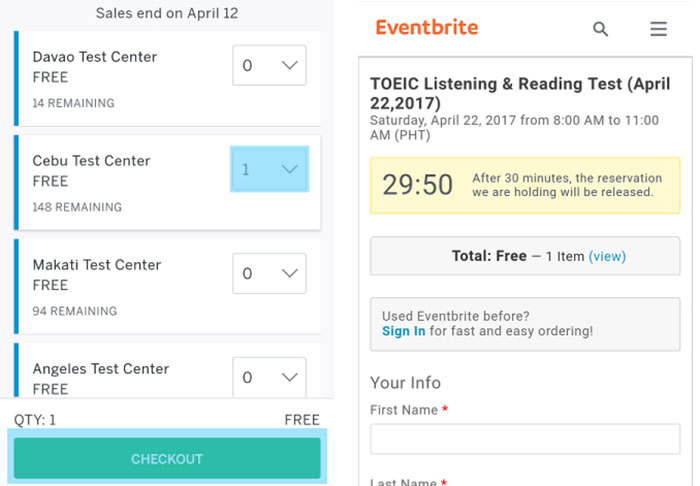Click the Angeles Test Center ticket name
The width and height of the screenshot is (700, 486).
pyautogui.click(x=100, y=369)
